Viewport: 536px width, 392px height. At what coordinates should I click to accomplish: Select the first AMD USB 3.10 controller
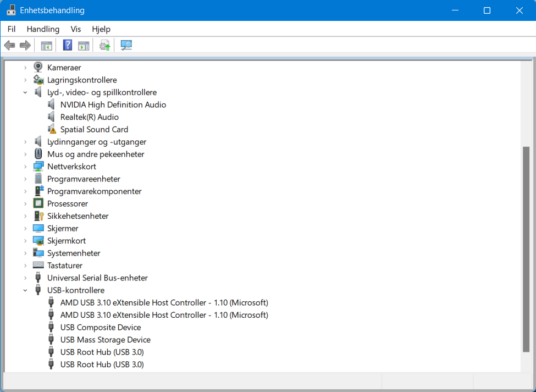point(163,302)
